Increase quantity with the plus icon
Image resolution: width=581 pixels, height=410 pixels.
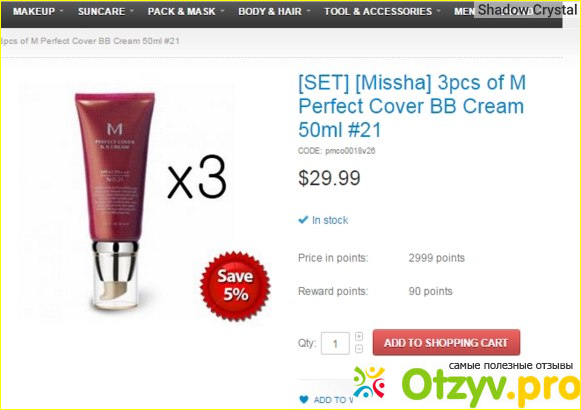click(x=359, y=336)
